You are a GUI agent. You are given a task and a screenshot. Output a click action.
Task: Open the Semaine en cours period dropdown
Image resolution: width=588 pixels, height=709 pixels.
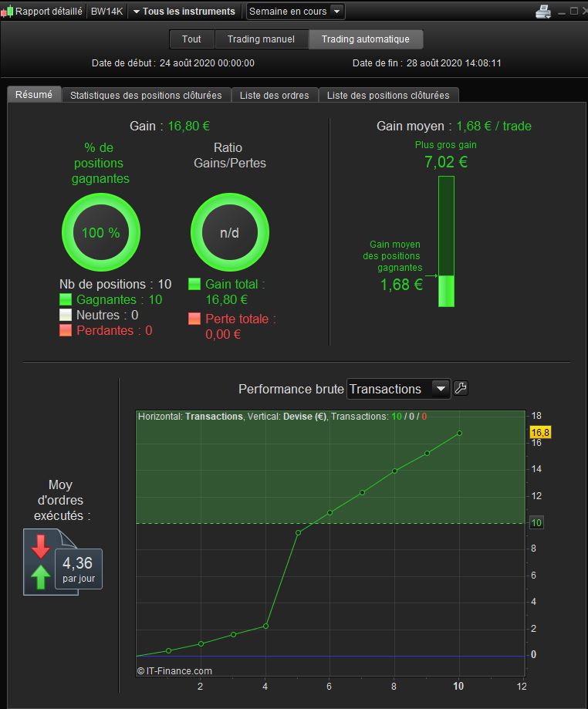coord(296,12)
